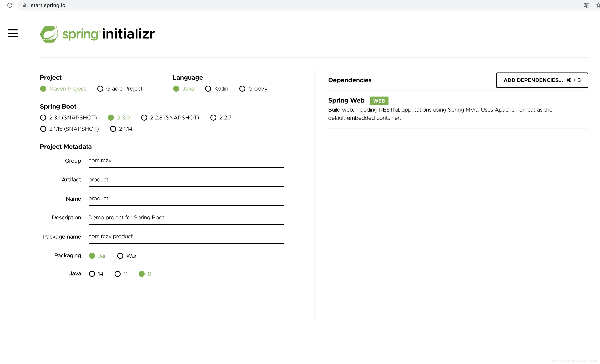Viewport: 600px width, 364px height.
Task: Choose War packaging
Action: pyautogui.click(x=127, y=256)
